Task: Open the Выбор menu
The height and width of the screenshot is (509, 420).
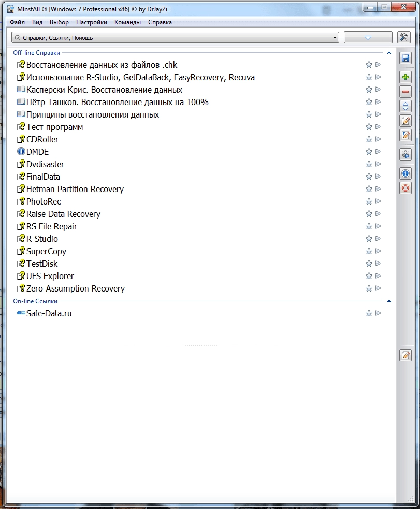Action: [x=59, y=22]
